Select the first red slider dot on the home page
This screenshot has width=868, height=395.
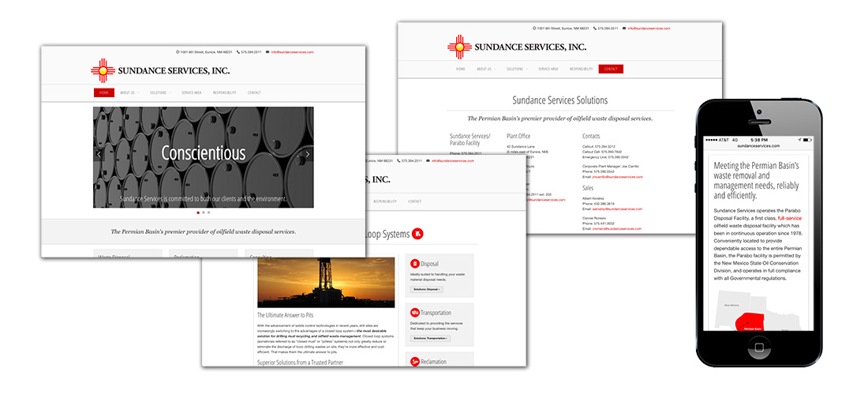click(198, 213)
